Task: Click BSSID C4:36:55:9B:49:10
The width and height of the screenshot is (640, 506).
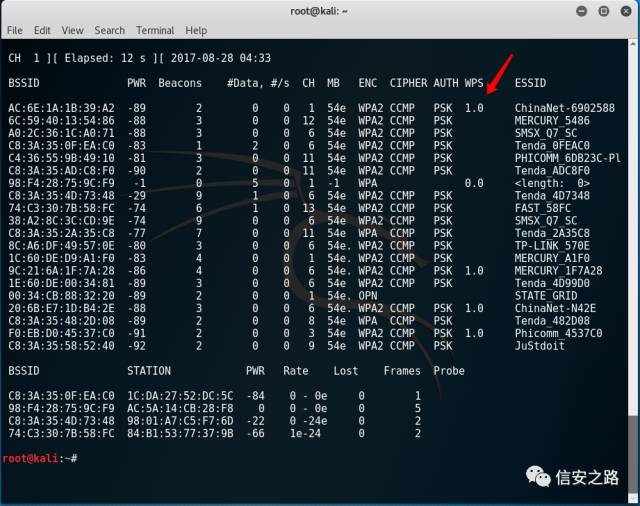Action: click(61, 158)
